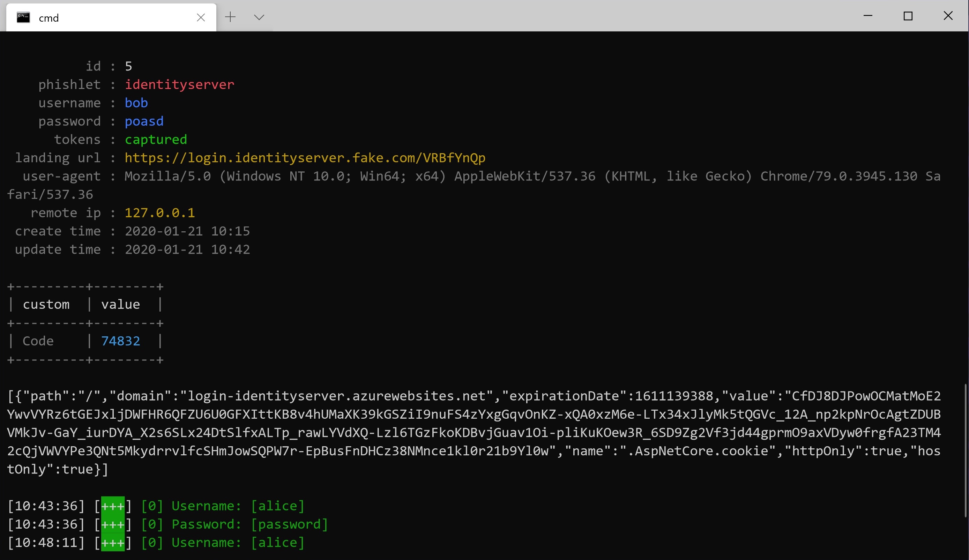Click the custom table header
Screen dimensions: 969x560
[46, 304]
